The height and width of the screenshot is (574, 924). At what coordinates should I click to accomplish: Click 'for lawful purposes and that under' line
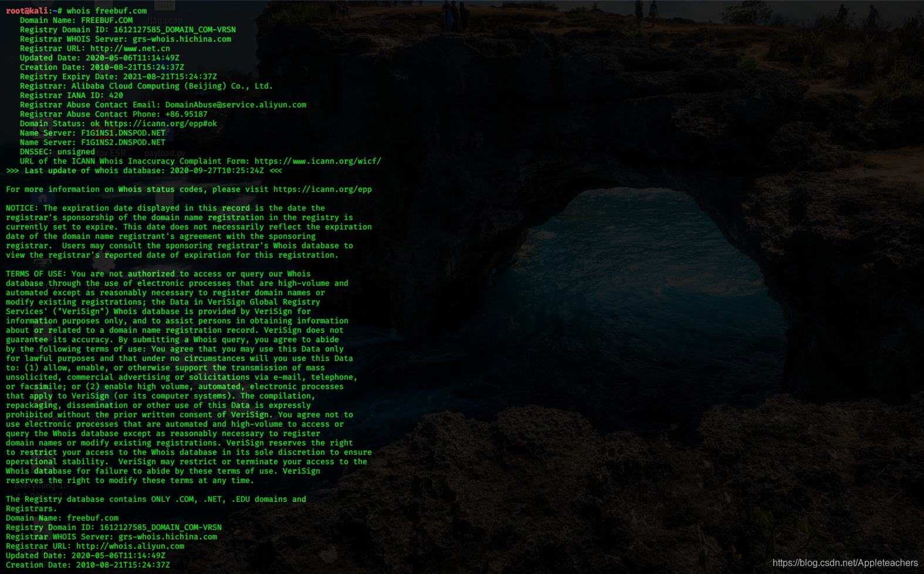coord(180,358)
